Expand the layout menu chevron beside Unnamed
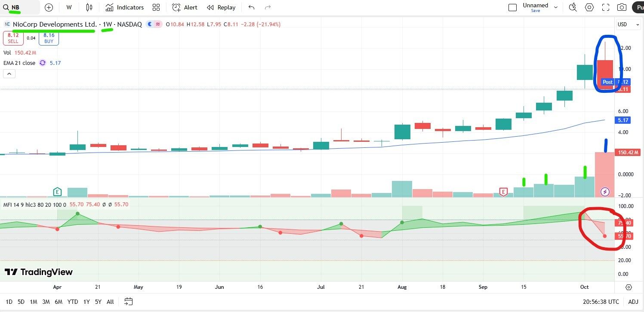The image size is (644, 312). click(x=556, y=7)
